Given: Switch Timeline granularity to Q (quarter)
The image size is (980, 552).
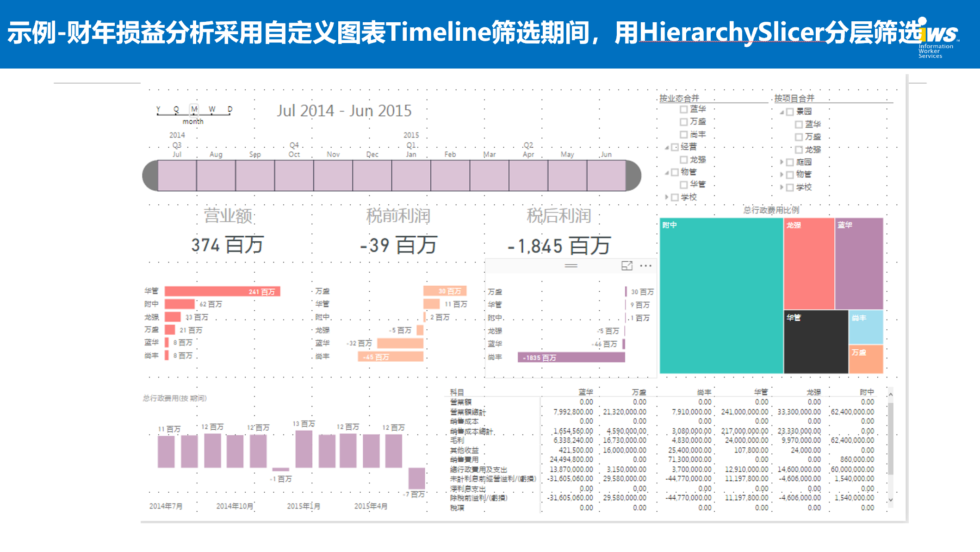Looking at the screenshot, I should (x=176, y=110).
